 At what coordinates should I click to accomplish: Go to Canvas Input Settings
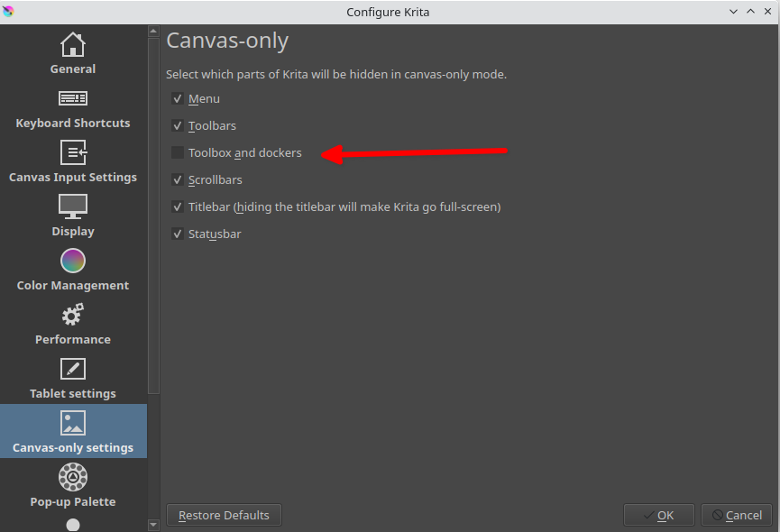coord(73,161)
